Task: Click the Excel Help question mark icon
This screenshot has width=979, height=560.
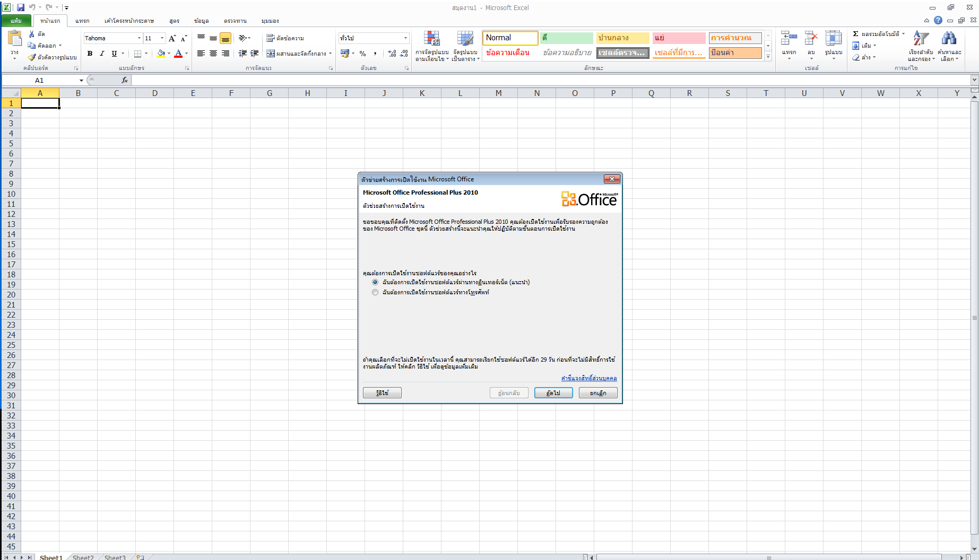Action: click(x=938, y=20)
